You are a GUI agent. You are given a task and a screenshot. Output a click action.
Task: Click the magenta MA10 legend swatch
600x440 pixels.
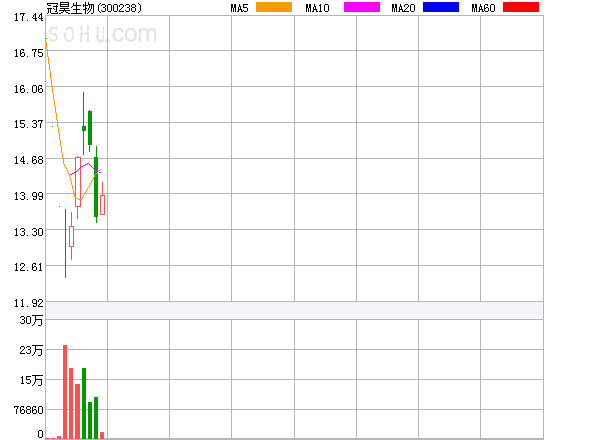tap(362, 7)
